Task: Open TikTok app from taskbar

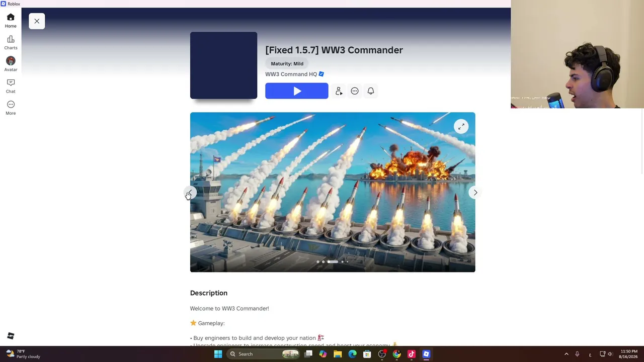Action: pyautogui.click(x=412, y=354)
